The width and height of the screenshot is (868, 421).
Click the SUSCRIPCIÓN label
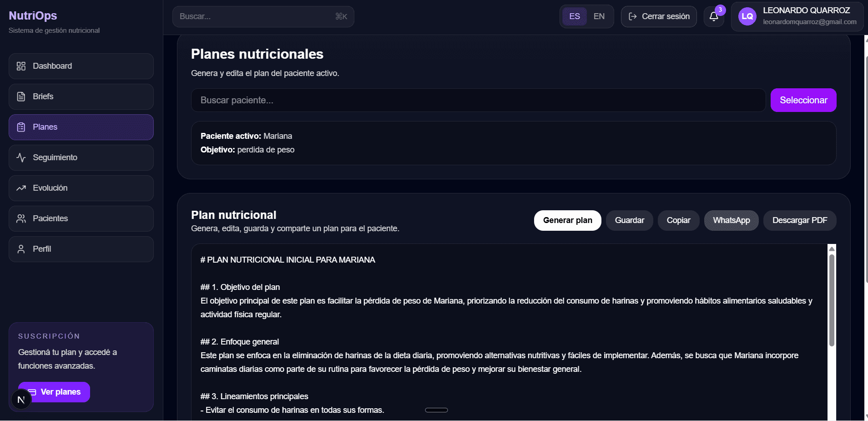(49, 336)
